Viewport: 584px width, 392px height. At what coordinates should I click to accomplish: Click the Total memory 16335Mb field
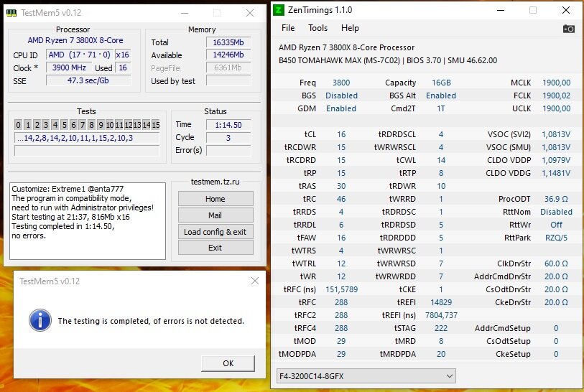228,42
